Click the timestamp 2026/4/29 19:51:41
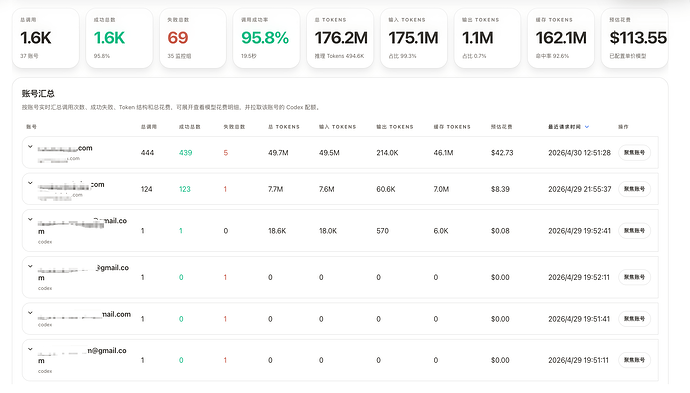This screenshot has height=393, width=690. coord(579,319)
